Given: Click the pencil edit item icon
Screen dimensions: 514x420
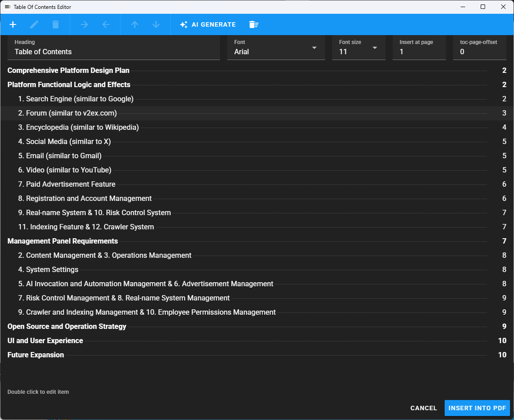Looking at the screenshot, I should pos(34,24).
